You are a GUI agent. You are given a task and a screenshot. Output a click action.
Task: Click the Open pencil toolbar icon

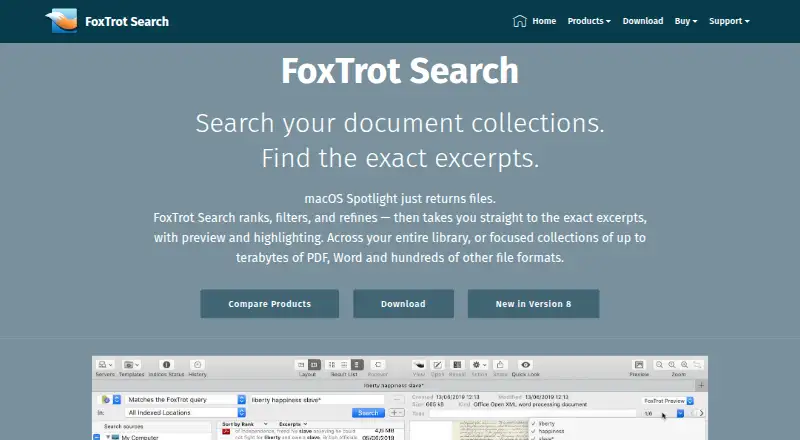tap(437, 364)
